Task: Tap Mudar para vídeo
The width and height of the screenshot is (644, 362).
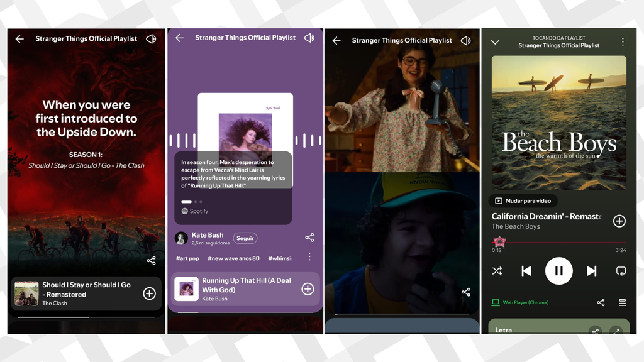Action: tap(523, 200)
